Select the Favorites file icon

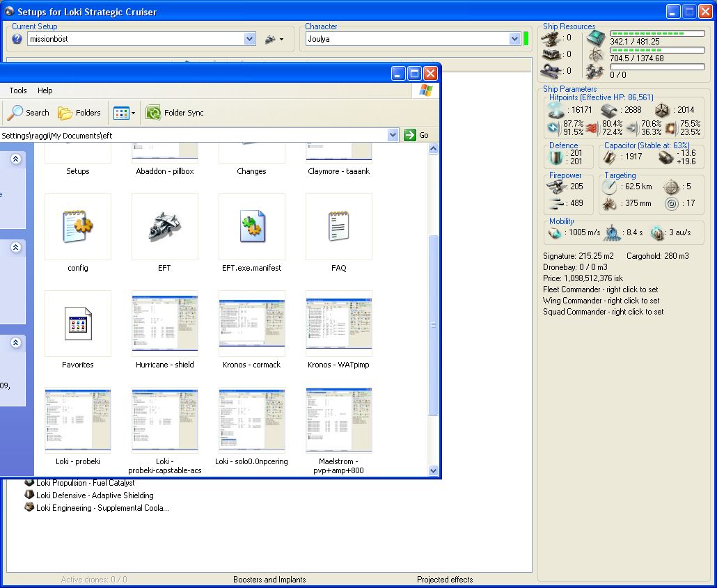coord(78,324)
